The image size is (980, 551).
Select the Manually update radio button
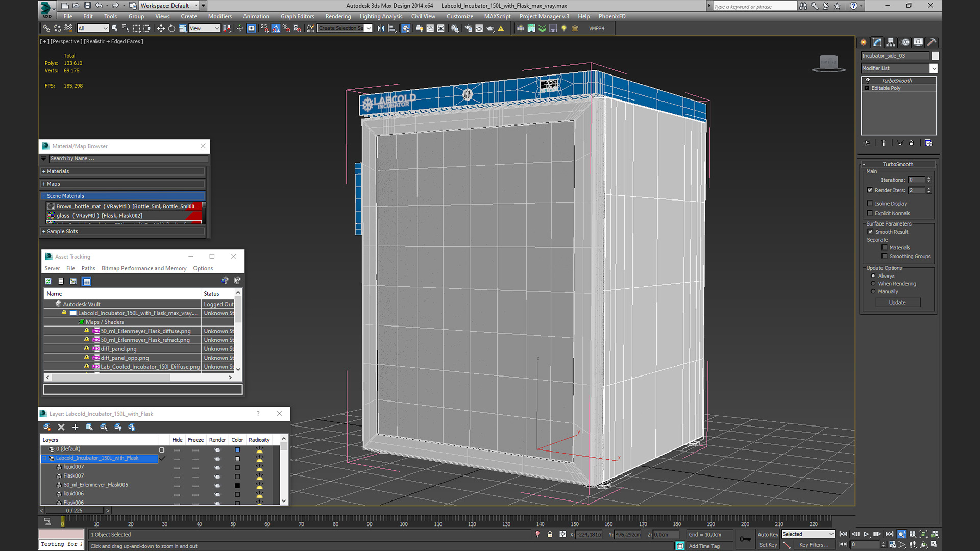[x=873, y=292]
